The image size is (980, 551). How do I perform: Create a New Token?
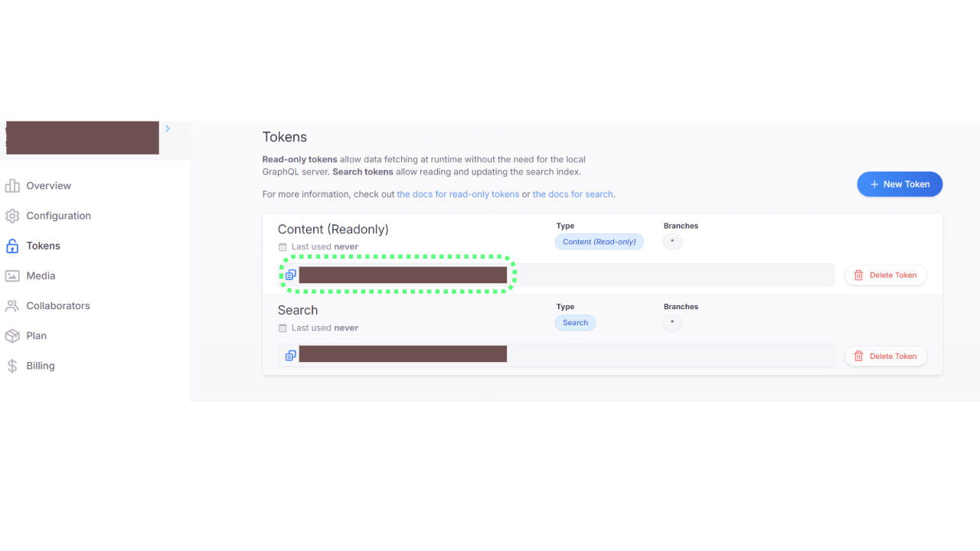(900, 184)
